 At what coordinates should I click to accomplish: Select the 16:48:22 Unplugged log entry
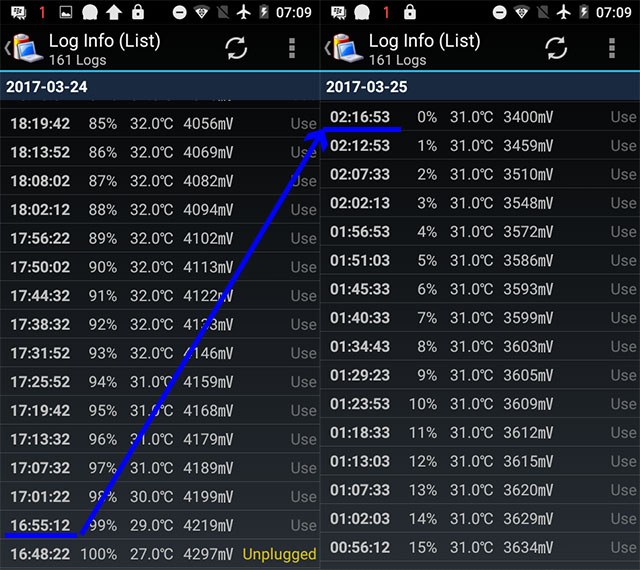[160, 554]
